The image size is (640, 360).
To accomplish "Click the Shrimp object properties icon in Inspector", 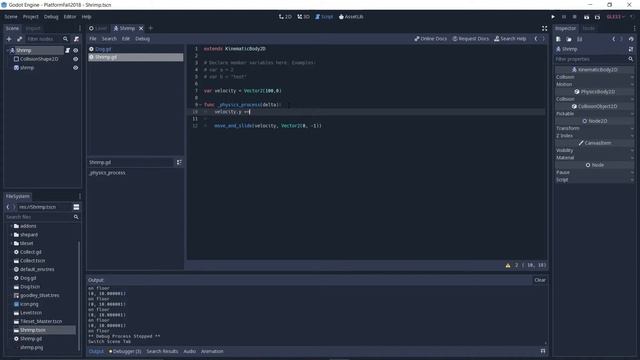I will pos(631,49).
